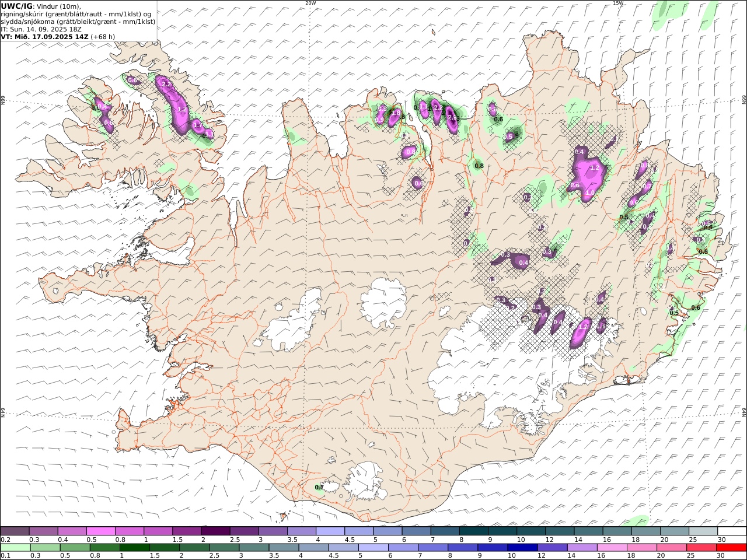Pick the light periwinkle 4 snow legend swatch
The image size is (747, 560).
(330, 531)
